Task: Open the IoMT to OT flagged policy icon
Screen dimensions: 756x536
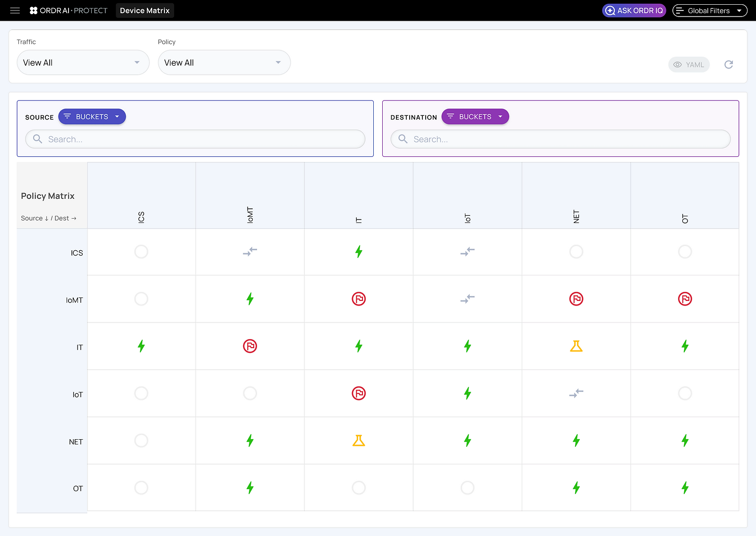Action: click(685, 299)
